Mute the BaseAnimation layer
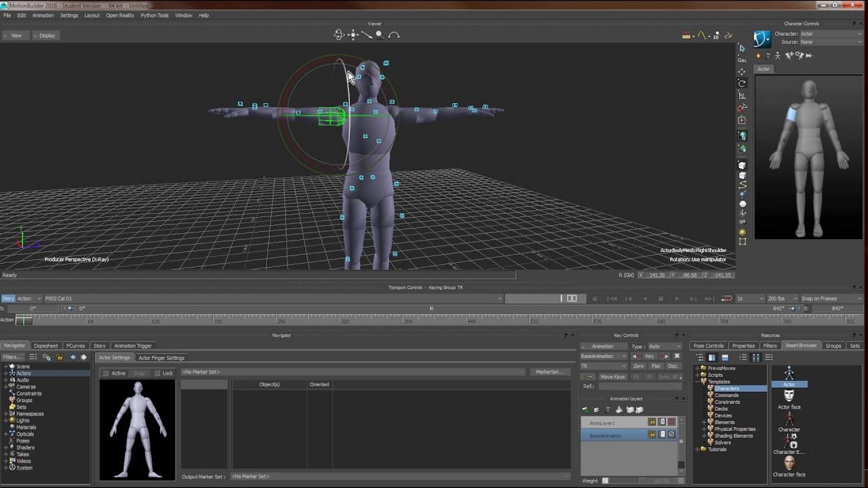 [673, 434]
